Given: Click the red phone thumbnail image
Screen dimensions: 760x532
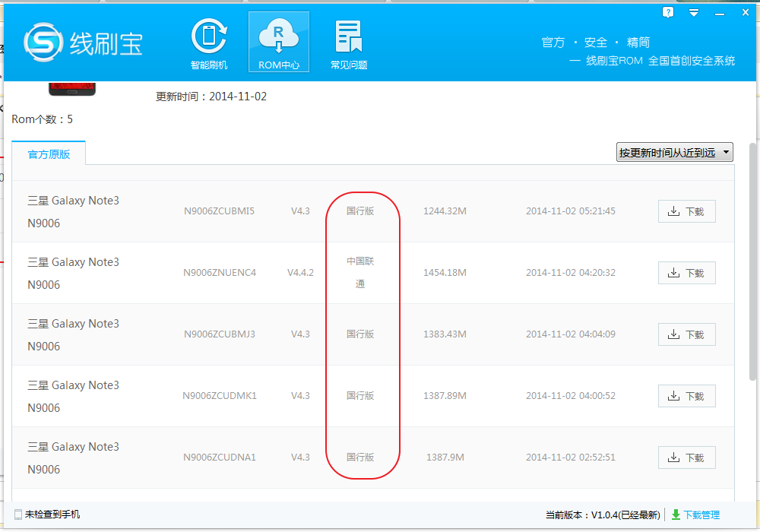Looking at the screenshot, I should point(72,89).
